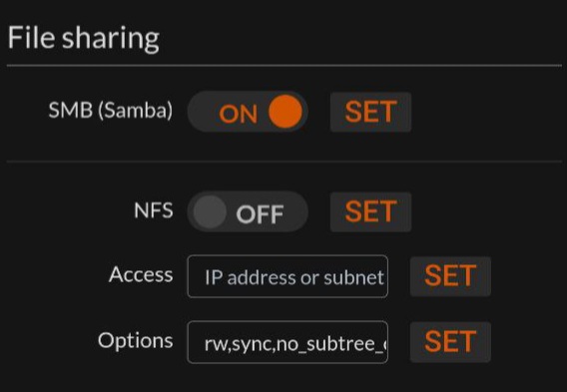Click the OFF text inside NFS switch

260,214
